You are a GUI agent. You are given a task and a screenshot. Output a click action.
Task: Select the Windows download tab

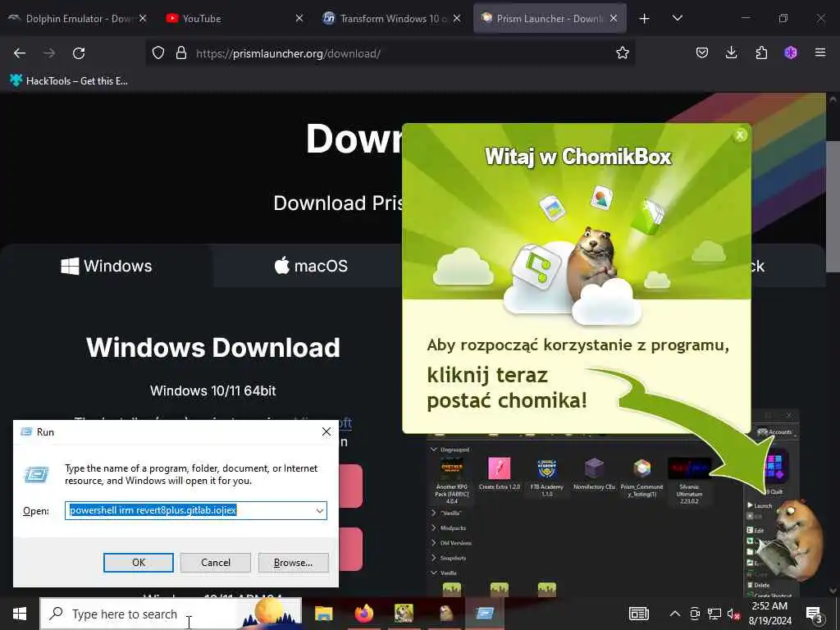(107, 266)
